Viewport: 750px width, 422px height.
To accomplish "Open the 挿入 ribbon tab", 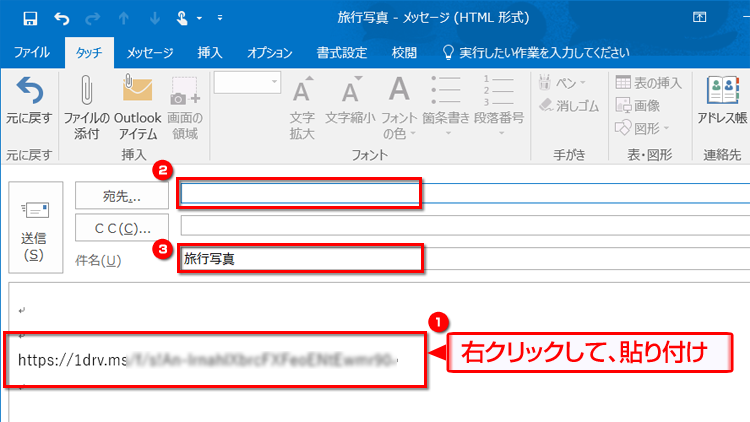I will click(x=210, y=52).
